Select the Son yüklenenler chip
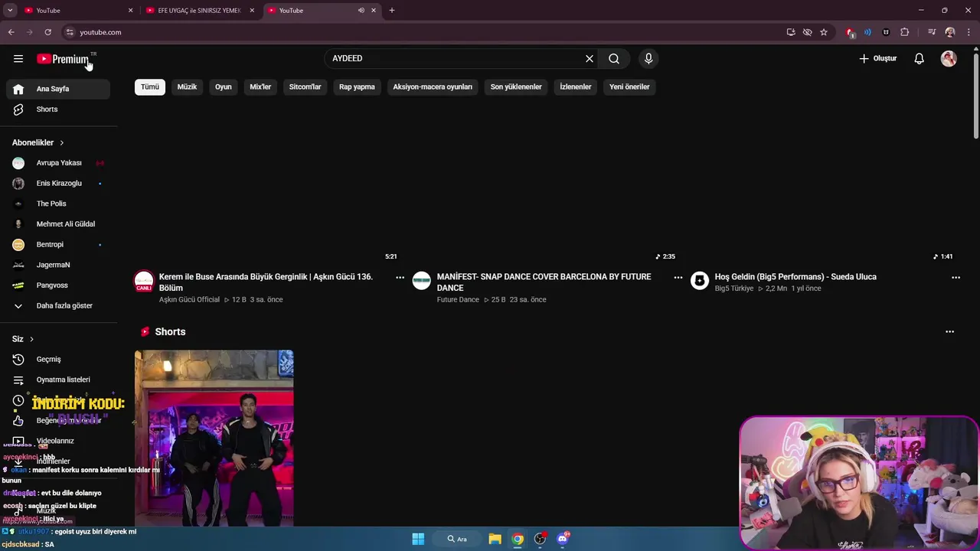The width and height of the screenshot is (980, 551). (516, 87)
